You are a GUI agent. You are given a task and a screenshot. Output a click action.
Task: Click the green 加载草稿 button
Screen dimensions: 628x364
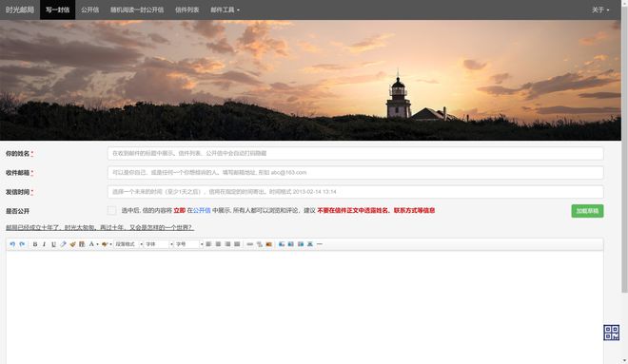[x=587, y=211]
